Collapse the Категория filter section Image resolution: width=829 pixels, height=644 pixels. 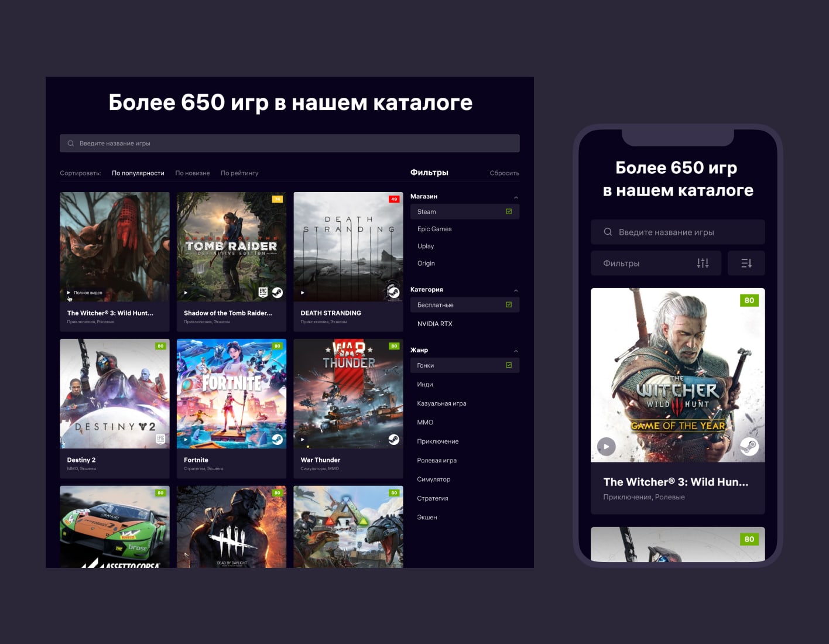coord(516,290)
